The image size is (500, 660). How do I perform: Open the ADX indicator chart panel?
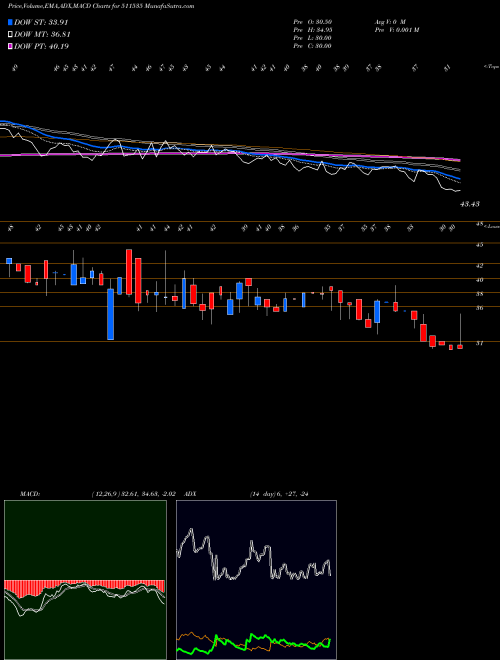(x=256, y=580)
